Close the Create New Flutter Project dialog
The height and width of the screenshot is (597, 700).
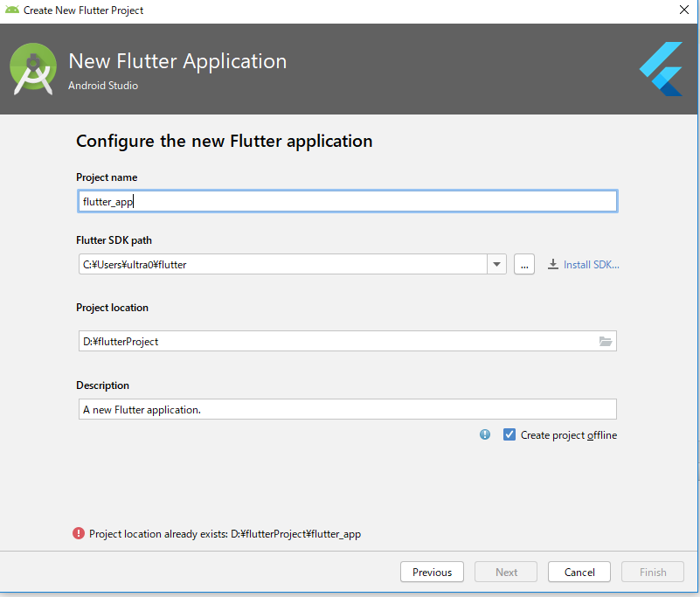click(683, 10)
